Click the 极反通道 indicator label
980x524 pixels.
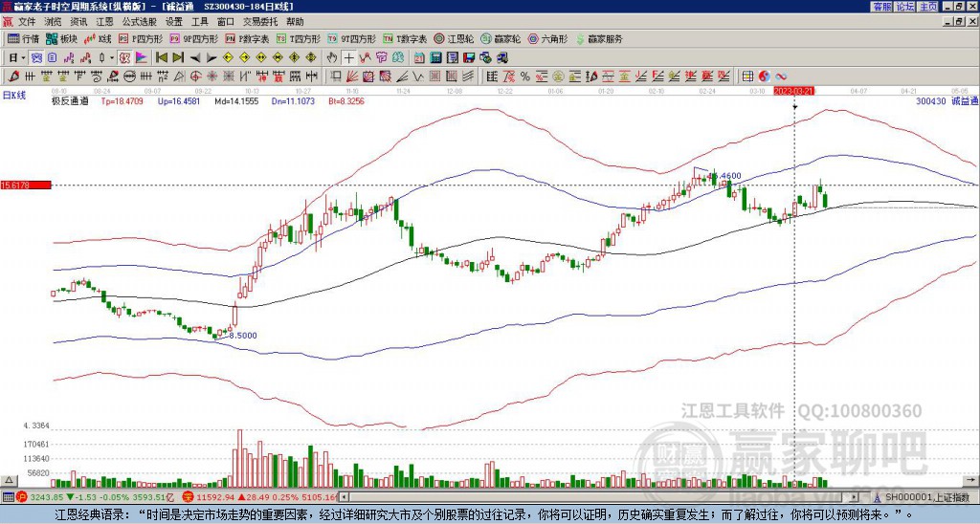(x=70, y=100)
